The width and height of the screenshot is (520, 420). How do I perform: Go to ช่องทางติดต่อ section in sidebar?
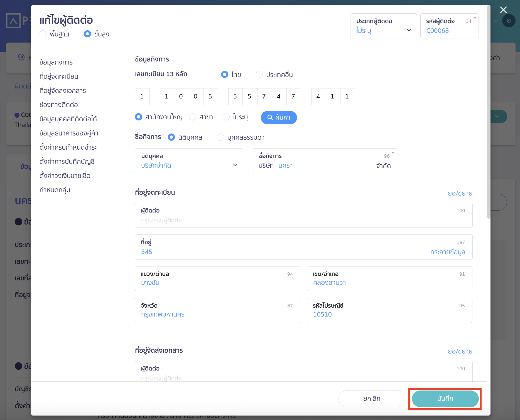click(58, 105)
